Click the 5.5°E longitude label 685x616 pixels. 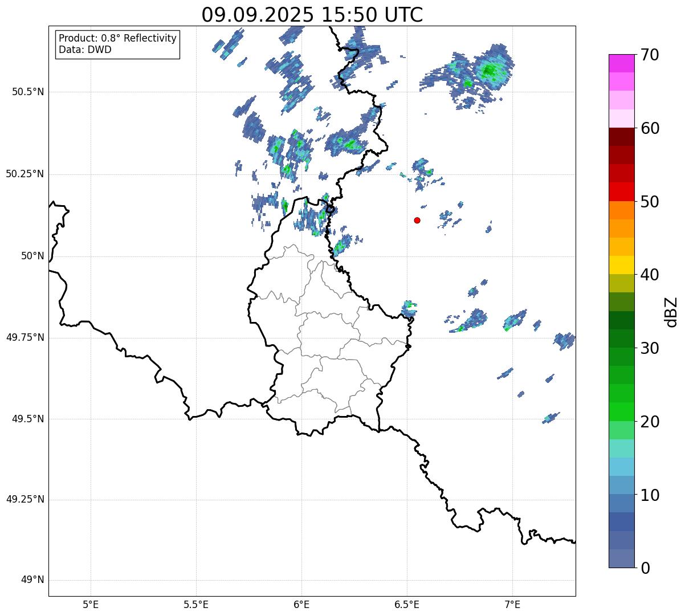point(196,605)
